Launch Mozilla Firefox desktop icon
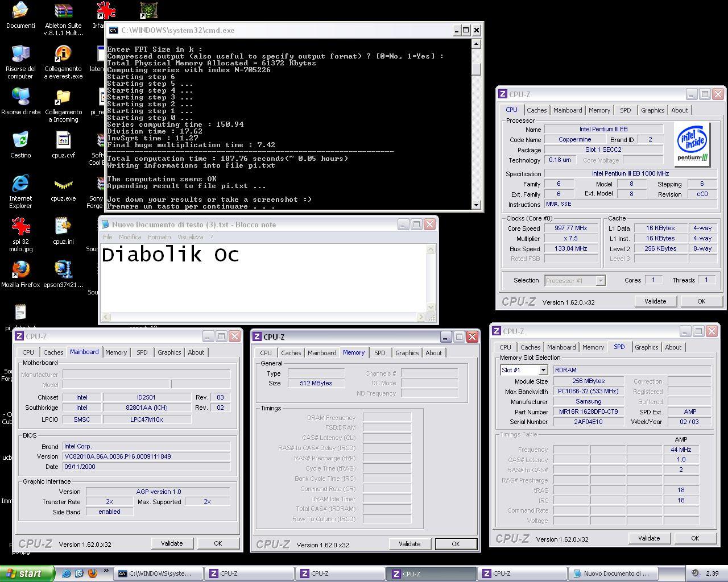728x582 pixels. click(x=20, y=275)
